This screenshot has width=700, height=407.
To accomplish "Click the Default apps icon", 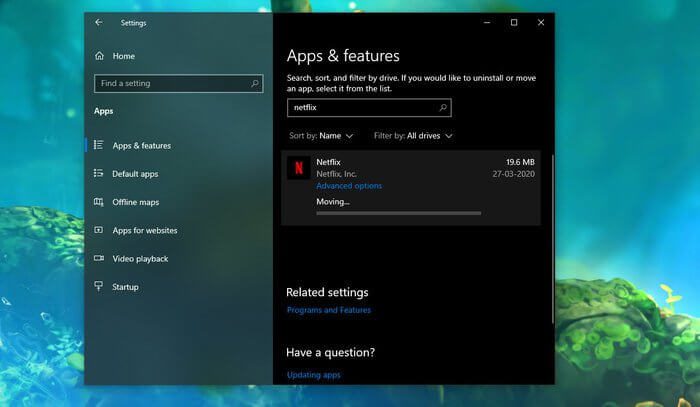I will [99, 174].
